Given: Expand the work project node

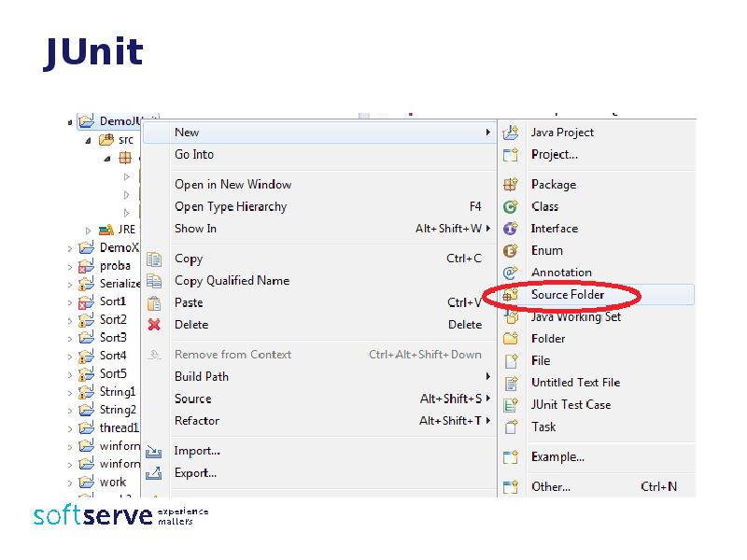Looking at the screenshot, I should pos(70,483).
